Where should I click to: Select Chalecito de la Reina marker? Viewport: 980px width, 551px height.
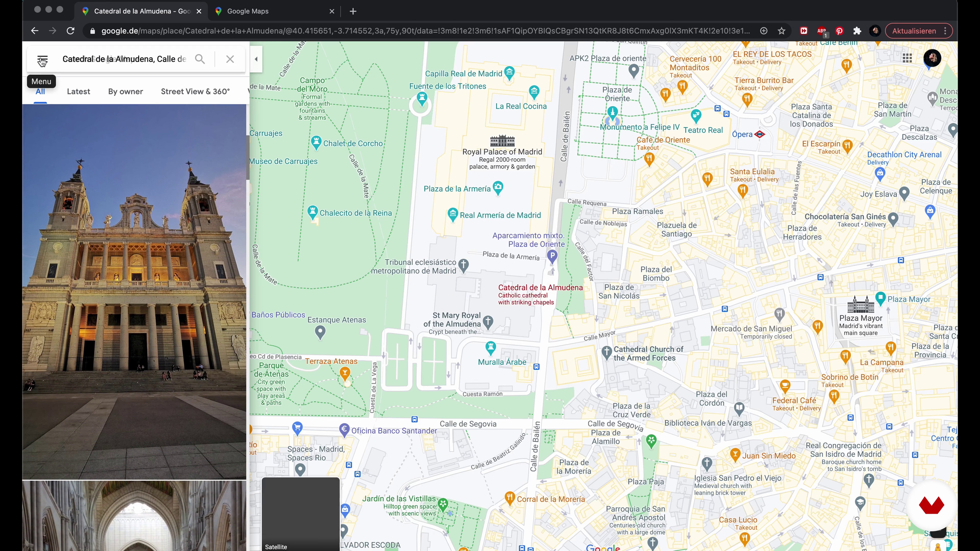point(313,212)
